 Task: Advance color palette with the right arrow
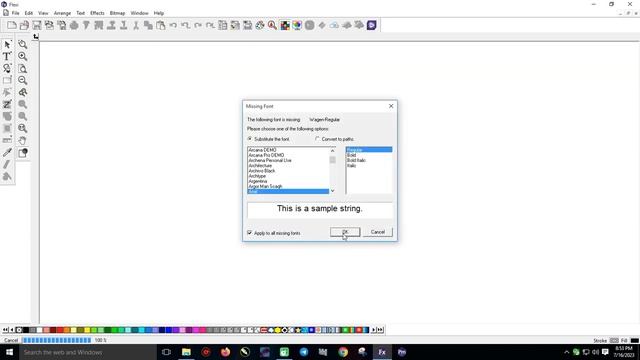(373, 330)
